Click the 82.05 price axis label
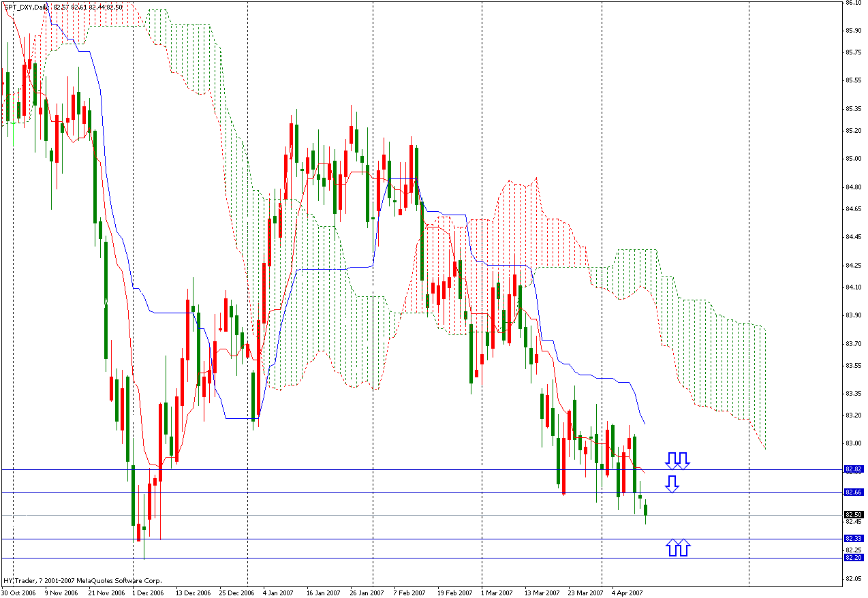 click(853, 578)
